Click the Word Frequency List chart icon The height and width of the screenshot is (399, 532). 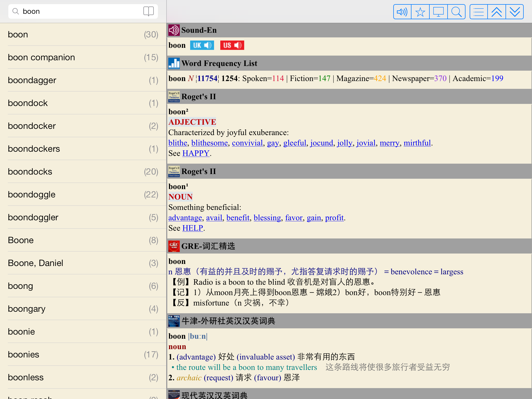tap(174, 63)
